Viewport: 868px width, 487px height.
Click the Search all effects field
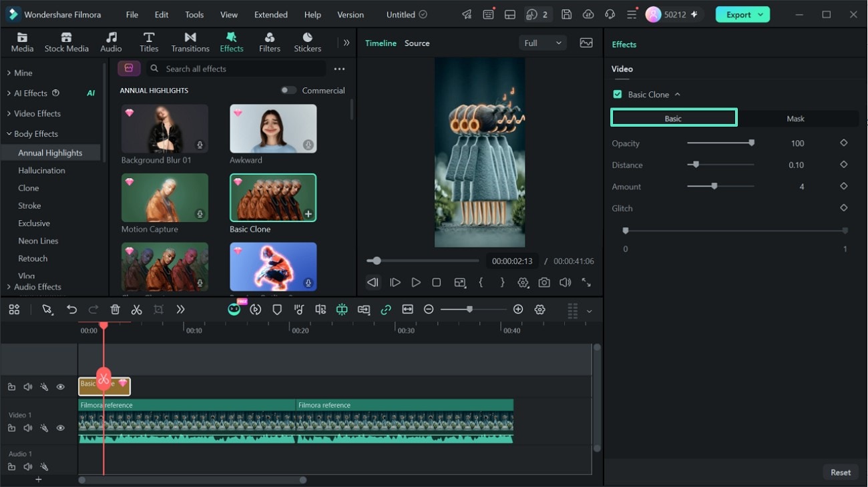(236, 69)
